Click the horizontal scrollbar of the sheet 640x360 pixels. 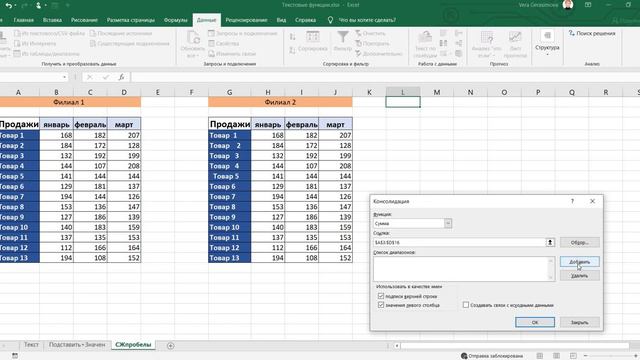[x=515, y=346]
